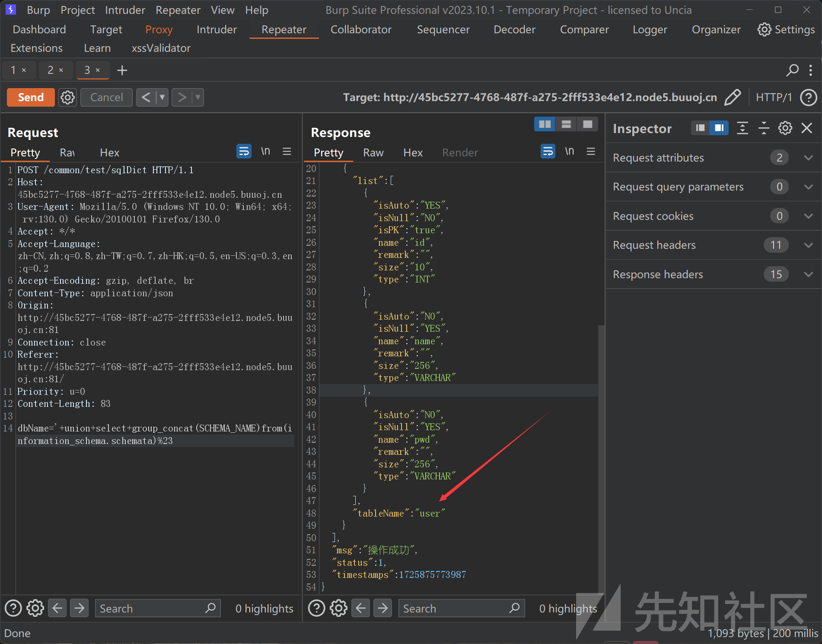Add a new Repeater tab
This screenshot has width=822, height=644.
pos(122,70)
